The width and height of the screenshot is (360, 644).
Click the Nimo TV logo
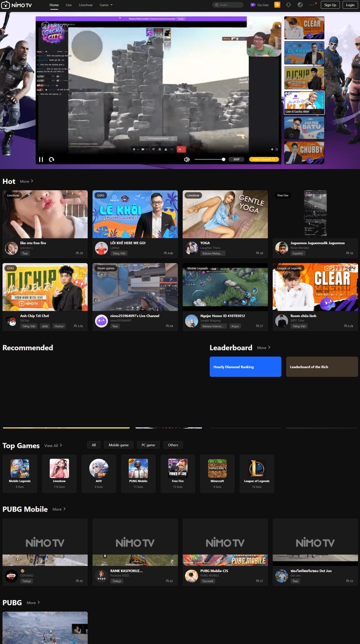16,5
